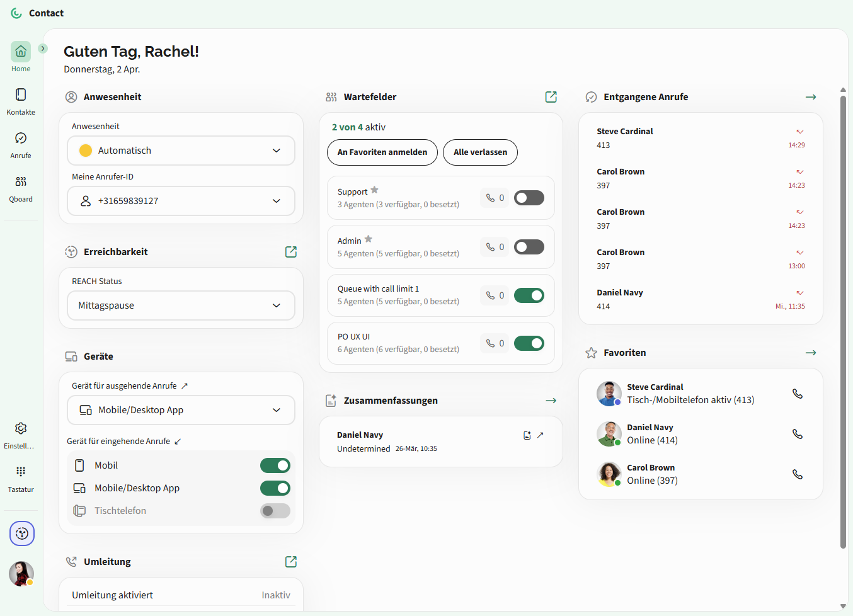Click Alle verlassen button

click(480, 152)
